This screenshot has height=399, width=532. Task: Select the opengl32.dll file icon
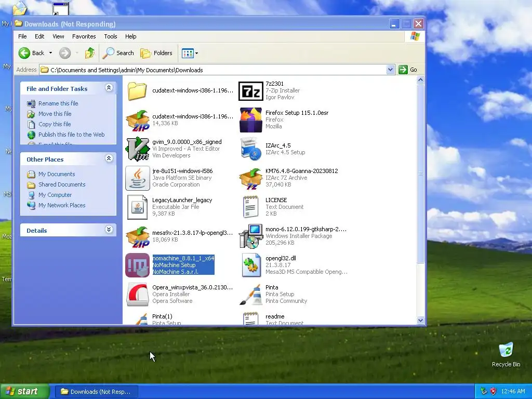(x=251, y=265)
